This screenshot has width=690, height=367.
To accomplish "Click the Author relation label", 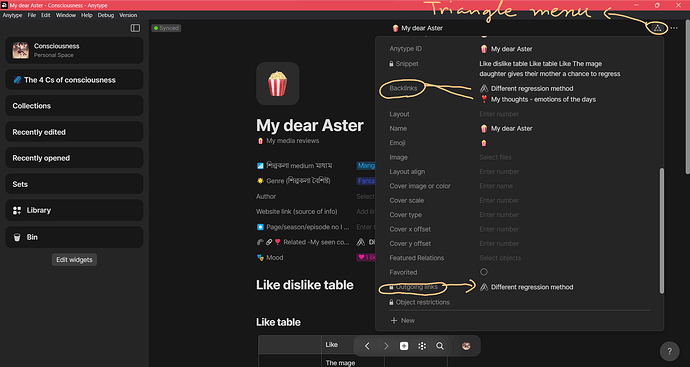I will pyautogui.click(x=266, y=196).
